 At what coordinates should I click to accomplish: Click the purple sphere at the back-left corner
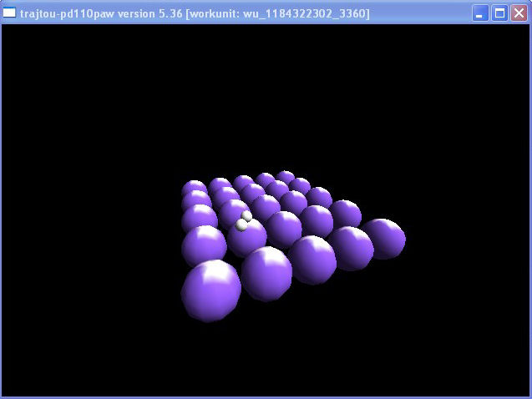coord(194,189)
